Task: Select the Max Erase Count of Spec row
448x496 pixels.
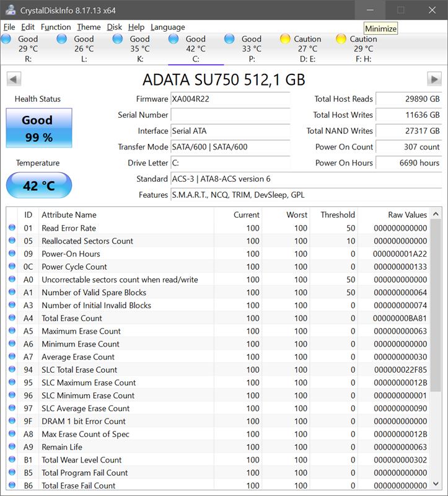Action: [x=218, y=434]
